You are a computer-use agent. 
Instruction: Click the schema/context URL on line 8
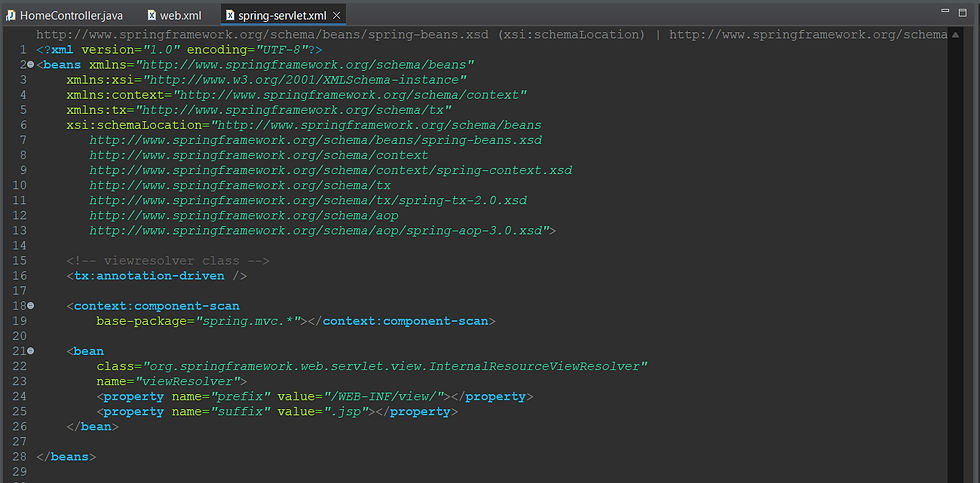point(259,155)
